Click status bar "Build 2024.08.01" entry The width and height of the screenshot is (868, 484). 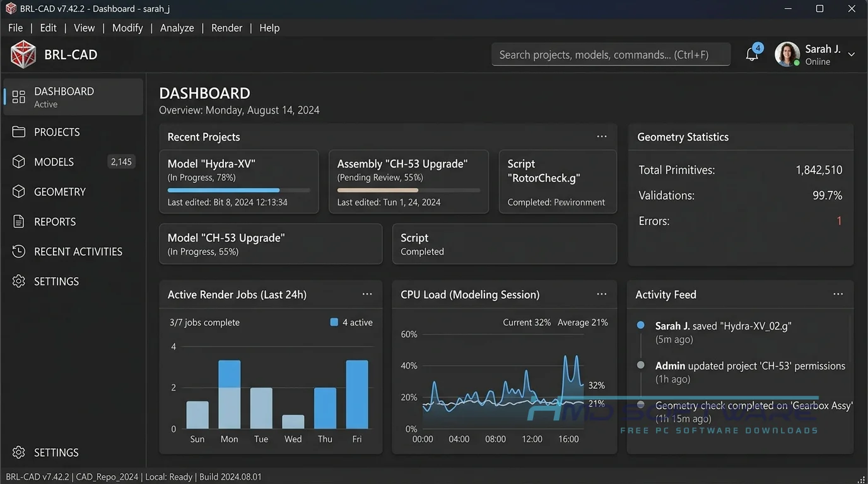click(230, 477)
